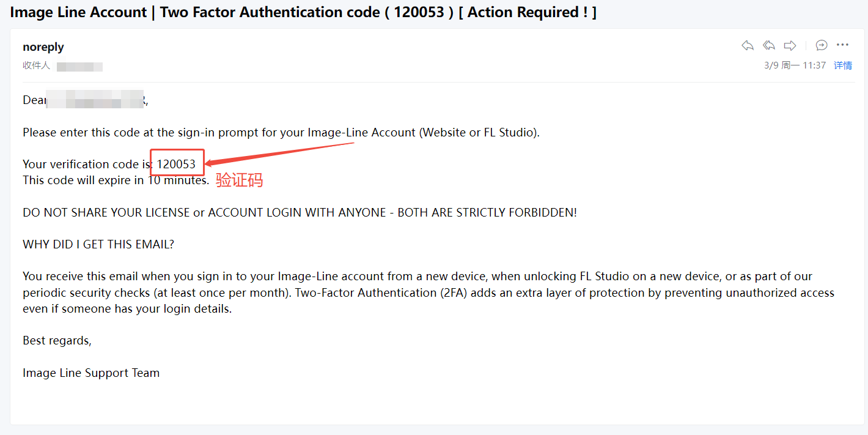Viewport: 868px width, 435px height.
Task: Click the blurred recipient address
Action: 79,66
